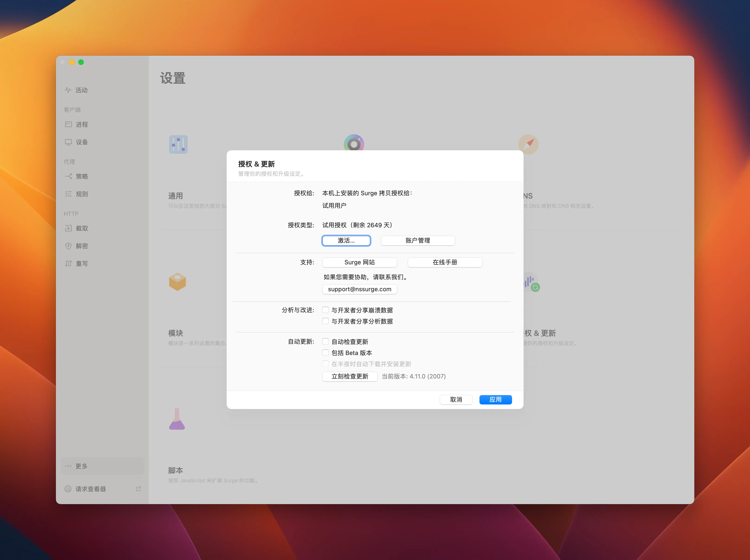Open the DNS compass icon
This screenshot has height=560, width=750.
tap(528, 144)
